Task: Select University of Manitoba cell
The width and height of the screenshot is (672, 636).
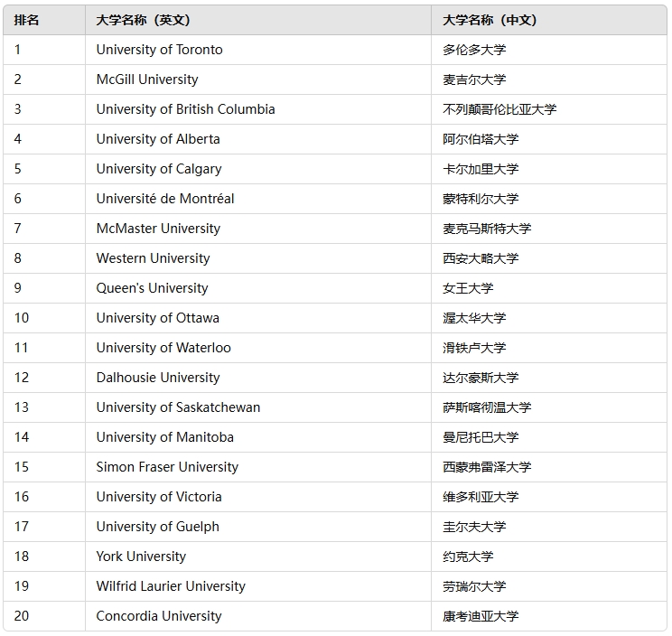Action: 258,436
